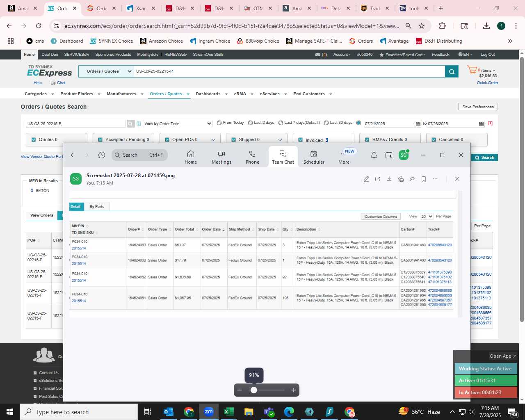
Task: Open View By: Order Date dropdown
Action: pyautogui.click(x=178, y=123)
